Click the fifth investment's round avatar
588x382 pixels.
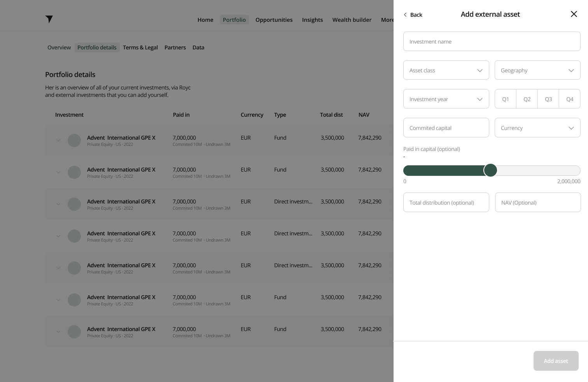pos(74,268)
